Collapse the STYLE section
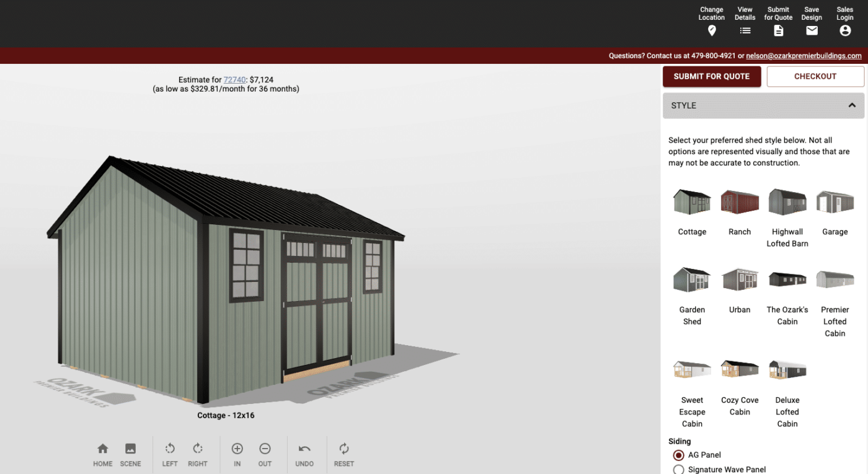Viewport: 868px width, 474px height. (763, 105)
